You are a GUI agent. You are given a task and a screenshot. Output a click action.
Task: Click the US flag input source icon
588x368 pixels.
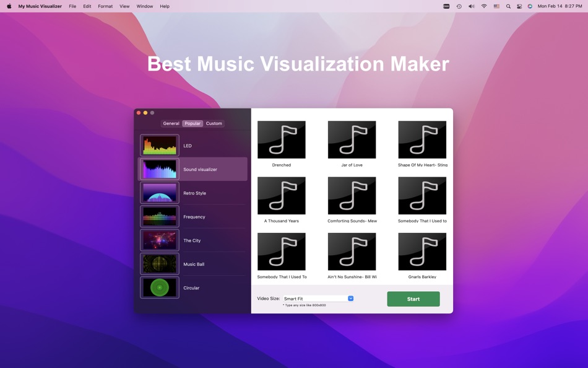tap(496, 6)
